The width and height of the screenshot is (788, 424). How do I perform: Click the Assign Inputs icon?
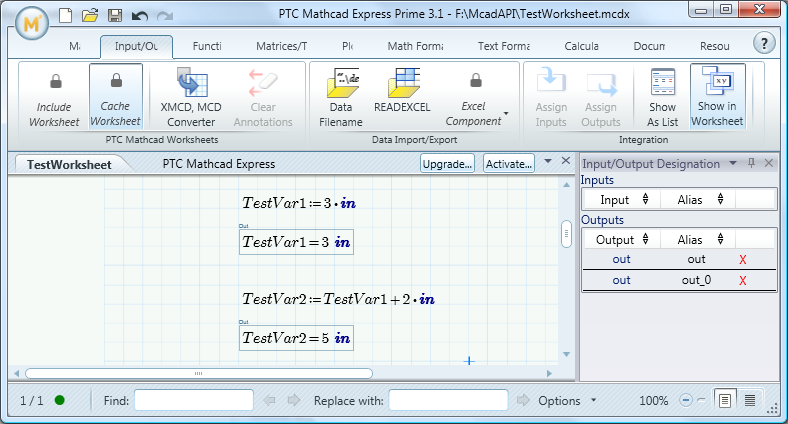[551, 81]
